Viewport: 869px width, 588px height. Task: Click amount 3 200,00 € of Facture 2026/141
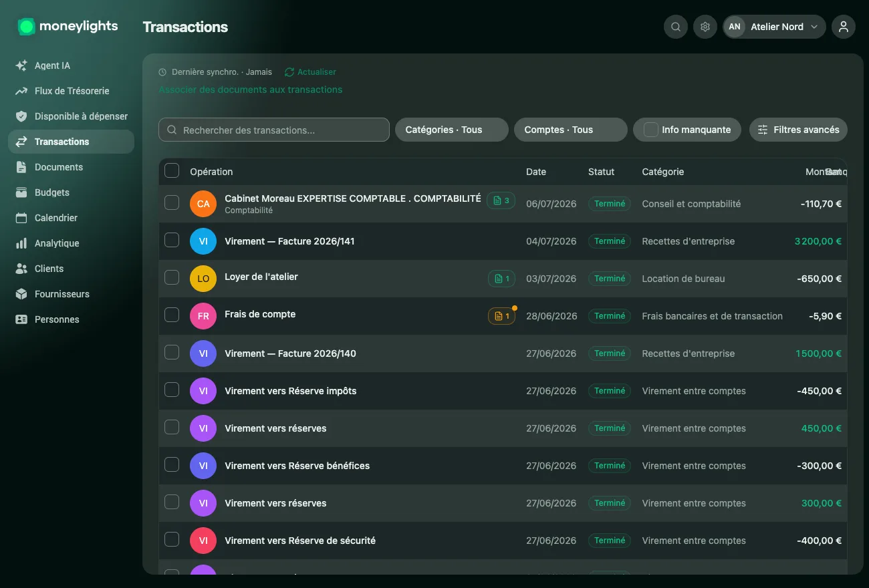click(818, 241)
